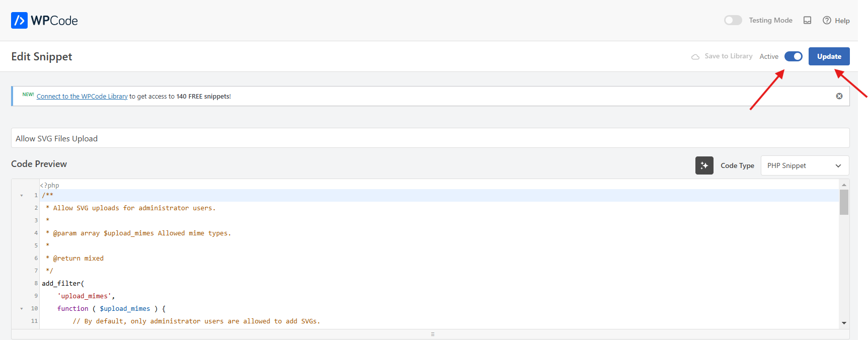Click the snippet title input field
Image resolution: width=868 pixels, height=340 pixels.
(x=430, y=138)
